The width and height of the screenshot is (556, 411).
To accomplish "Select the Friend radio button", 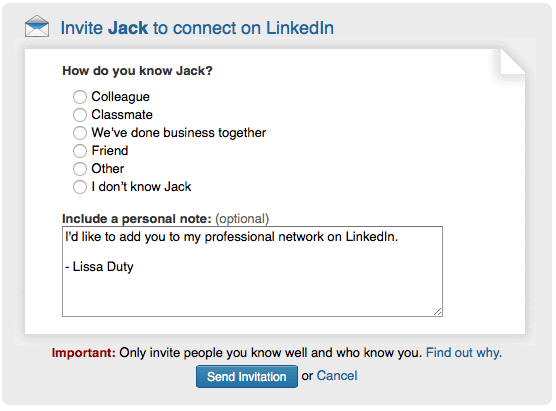I will (x=80, y=151).
